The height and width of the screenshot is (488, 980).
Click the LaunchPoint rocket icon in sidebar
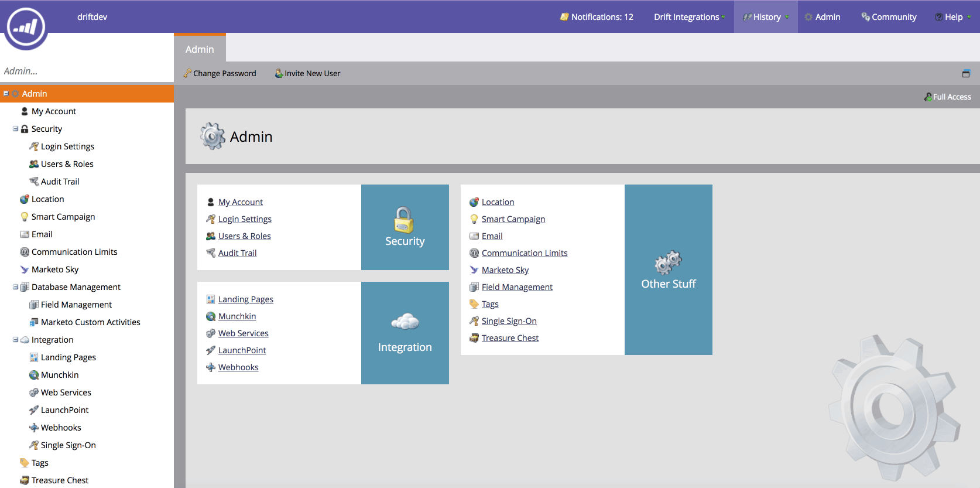(34, 410)
